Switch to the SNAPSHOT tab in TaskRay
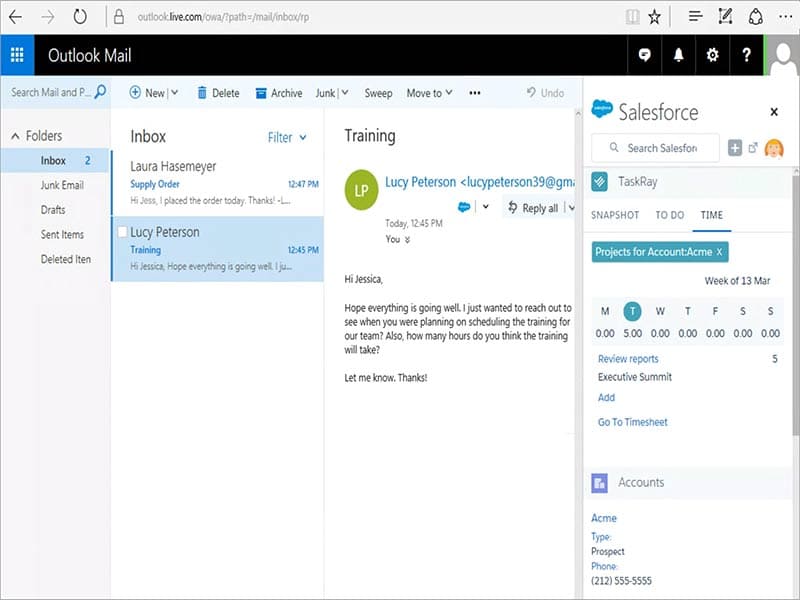This screenshot has width=800, height=600. (x=615, y=215)
